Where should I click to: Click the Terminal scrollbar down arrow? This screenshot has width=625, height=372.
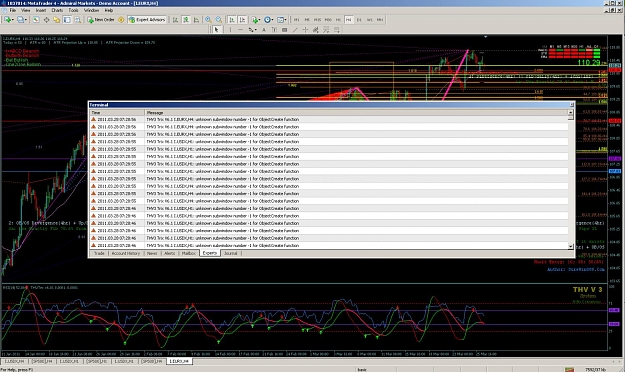click(570, 247)
